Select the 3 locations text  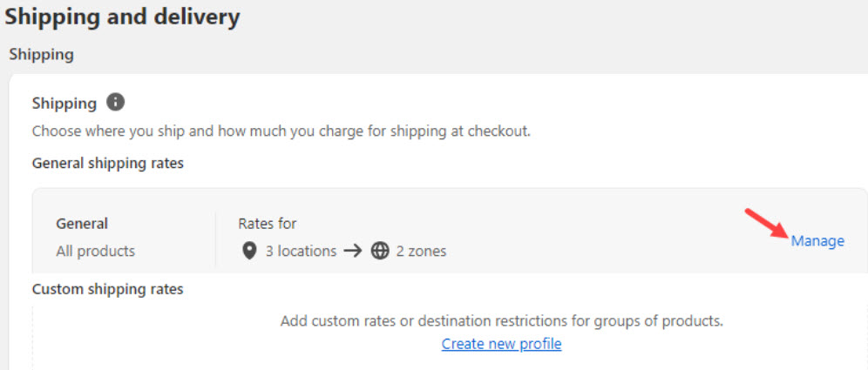pyautogui.click(x=302, y=251)
